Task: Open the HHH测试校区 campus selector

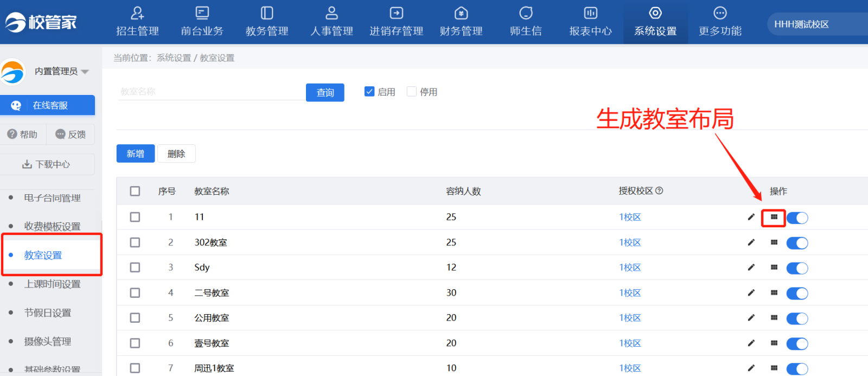Action: (x=818, y=24)
